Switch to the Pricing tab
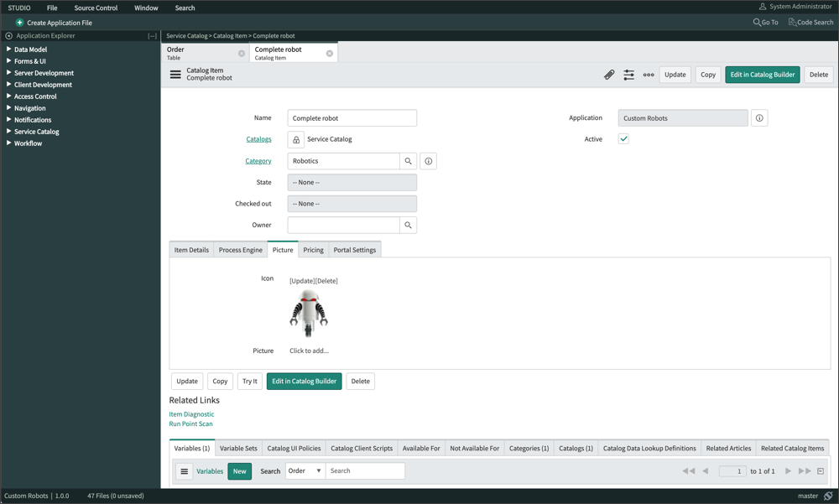839x504 pixels. [312, 249]
